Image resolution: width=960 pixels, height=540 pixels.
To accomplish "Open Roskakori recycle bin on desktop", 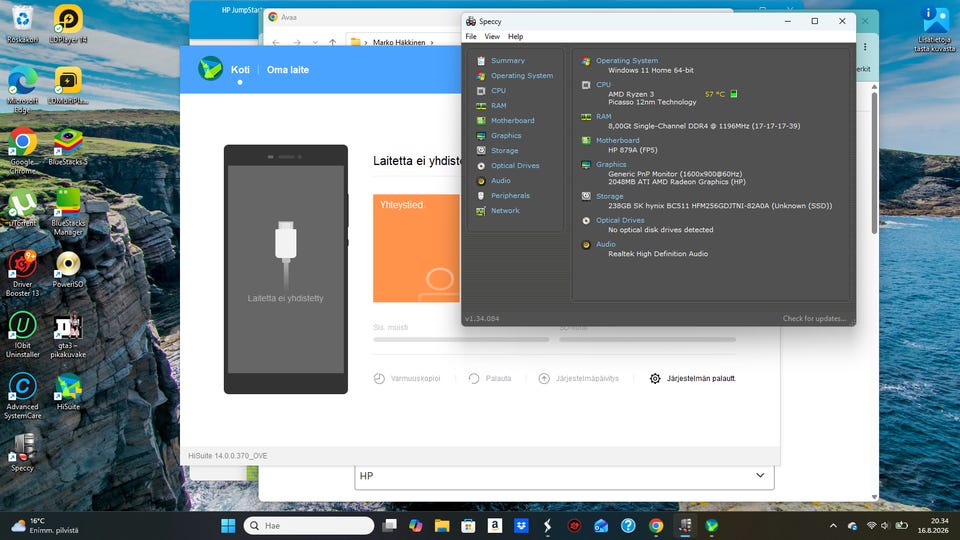I will coord(23,24).
